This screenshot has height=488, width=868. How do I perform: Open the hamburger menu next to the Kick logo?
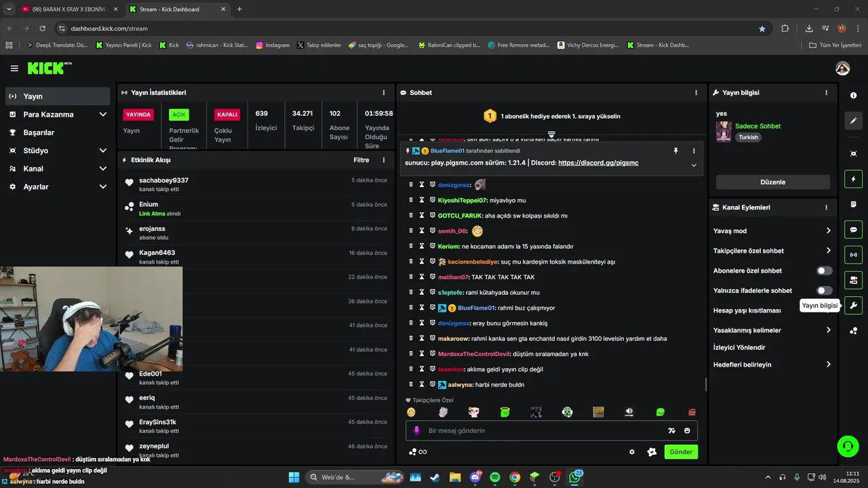tap(14, 68)
